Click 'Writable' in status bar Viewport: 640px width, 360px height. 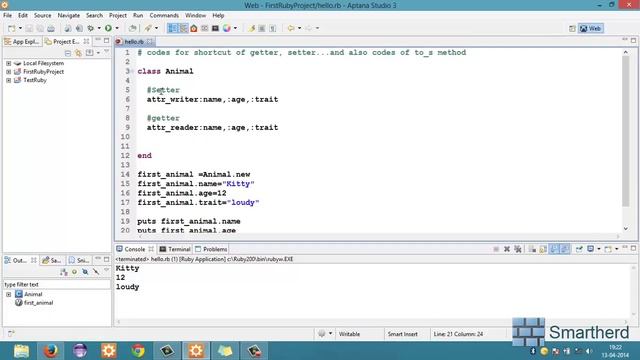coord(349,334)
